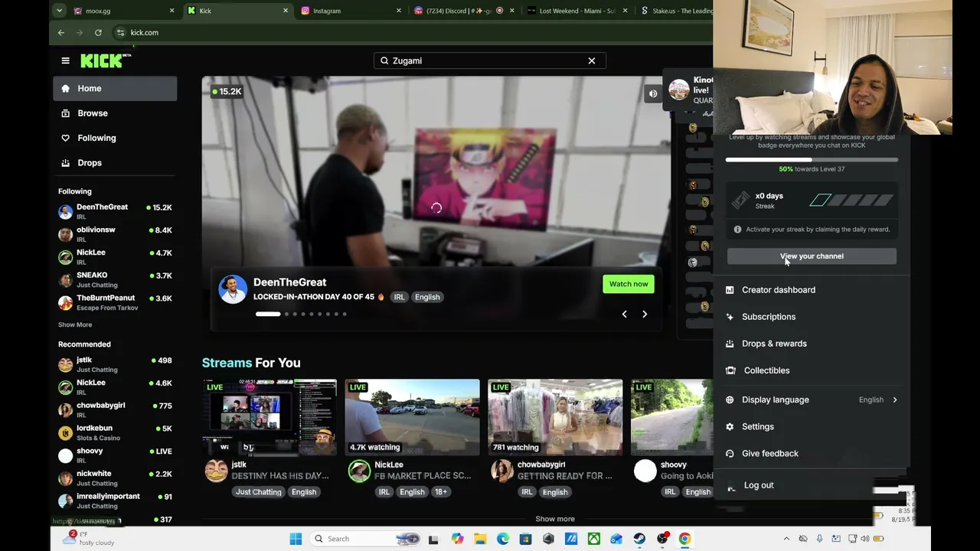This screenshot has height=551, width=980.
Task: Open Settings from profile menu
Action: pos(812,426)
